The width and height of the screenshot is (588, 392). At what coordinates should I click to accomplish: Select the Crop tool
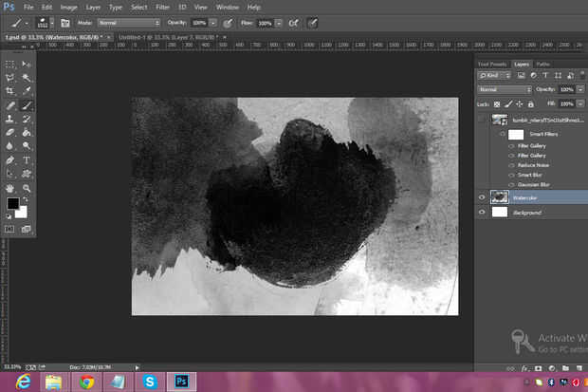tap(9, 91)
